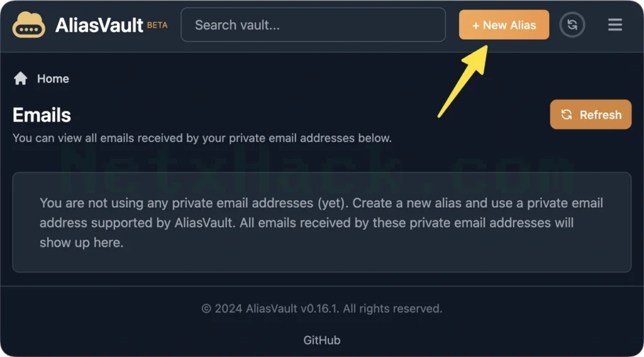Screen dimensions: 644x357
Task: Click the house icon in breadcrumb
Action: pos(21,78)
